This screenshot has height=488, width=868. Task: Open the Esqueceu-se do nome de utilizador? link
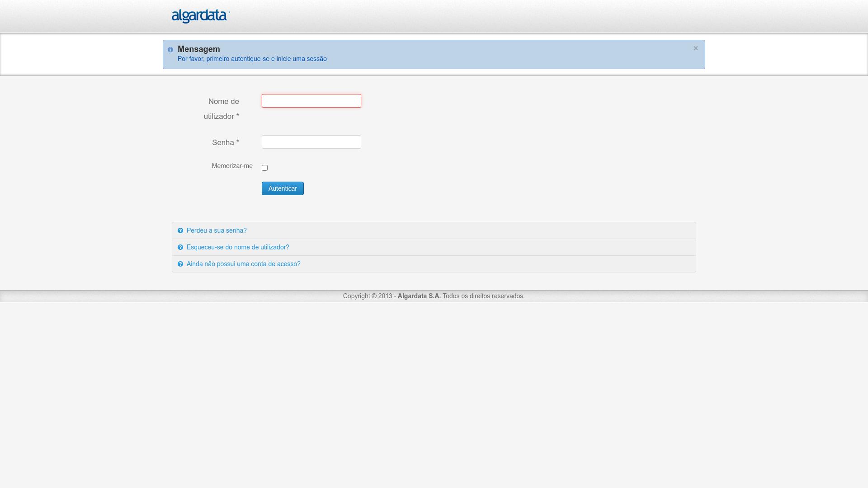(x=238, y=247)
